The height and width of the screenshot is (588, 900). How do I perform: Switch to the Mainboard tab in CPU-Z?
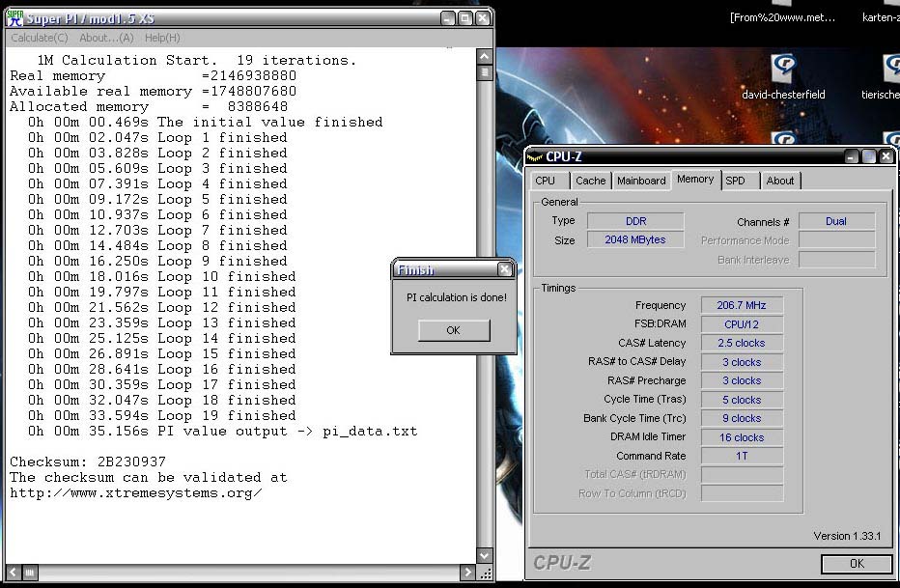(641, 181)
